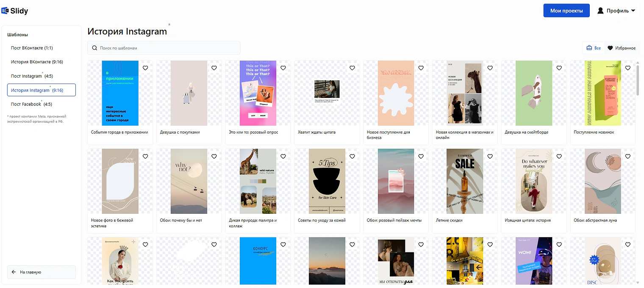Add Хватит ждать: цитата to favorites
644x288 pixels.
tap(352, 68)
